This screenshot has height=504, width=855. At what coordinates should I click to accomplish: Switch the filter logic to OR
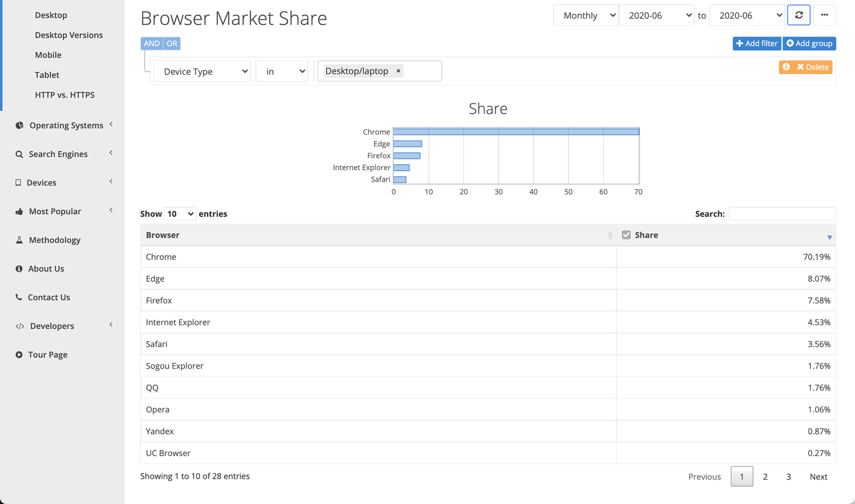coord(172,43)
